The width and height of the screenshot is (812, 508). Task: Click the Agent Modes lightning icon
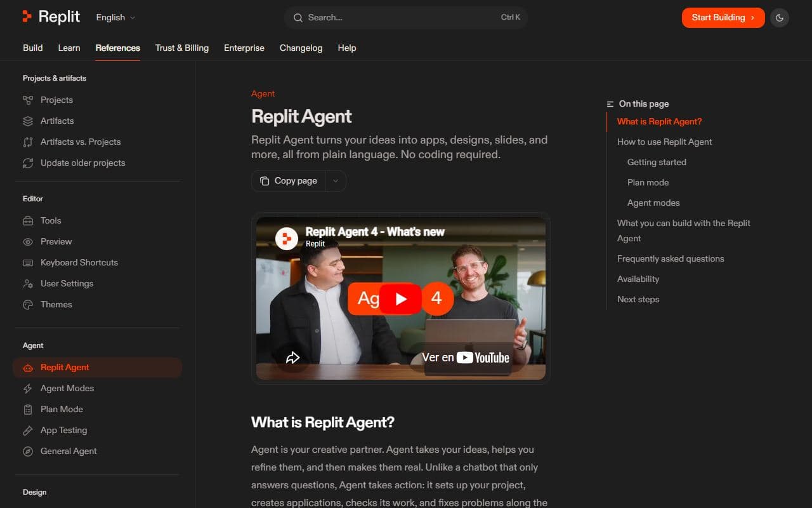pyautogui.click(x=28, y=388)
